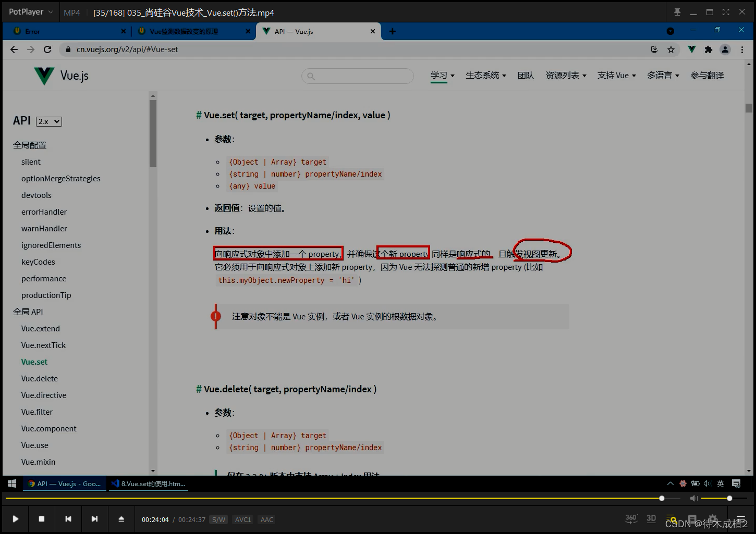The image size is (756, 534).
Task: Pin PotPlayer window on top
Action: [x=677, y=12]
